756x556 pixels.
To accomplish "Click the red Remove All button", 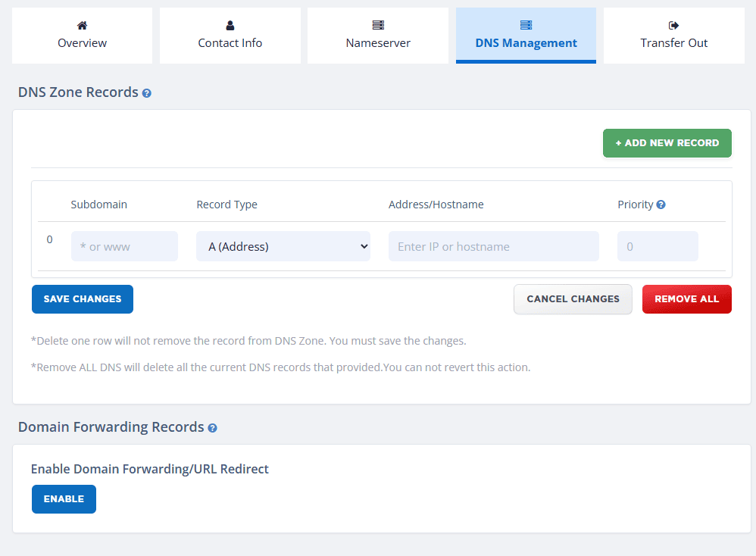I will point(686,299).
